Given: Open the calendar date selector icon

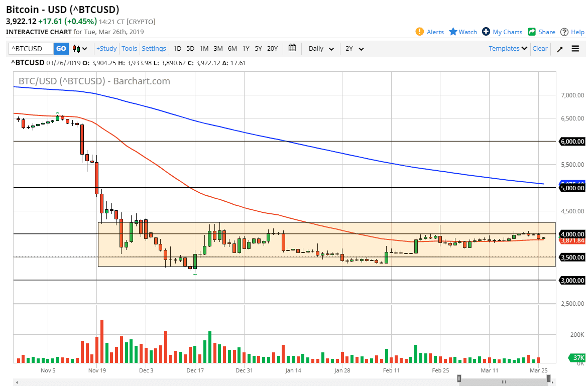Looking at the screenshot, I should (x=292, y=48).
